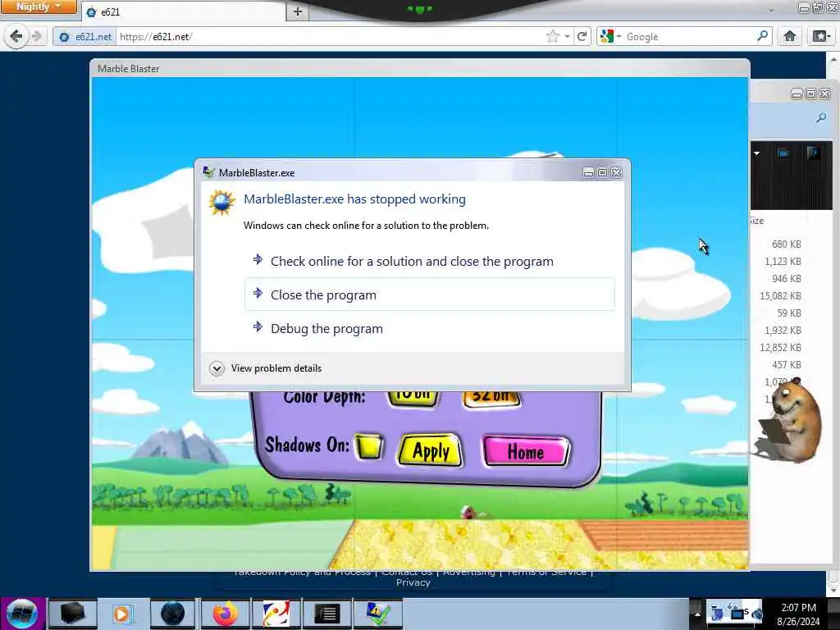Select the 1,123 KB file size entry

click(783, 262)
